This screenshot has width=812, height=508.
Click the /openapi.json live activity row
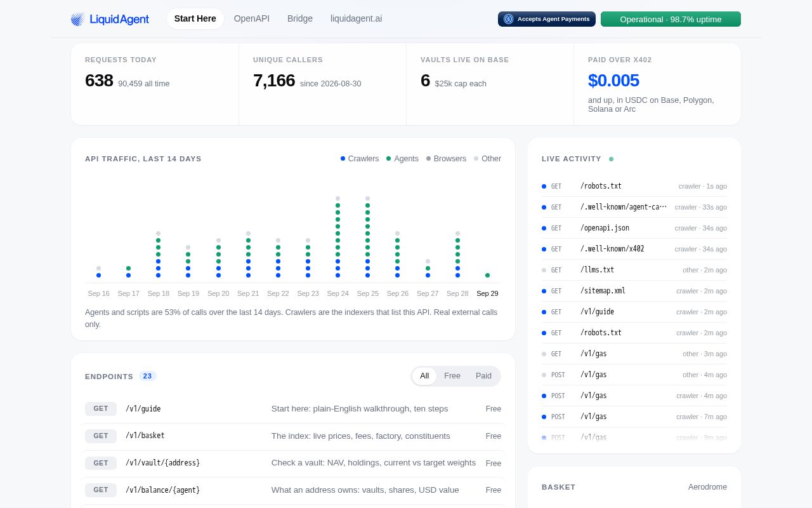(x=634, y=228)
